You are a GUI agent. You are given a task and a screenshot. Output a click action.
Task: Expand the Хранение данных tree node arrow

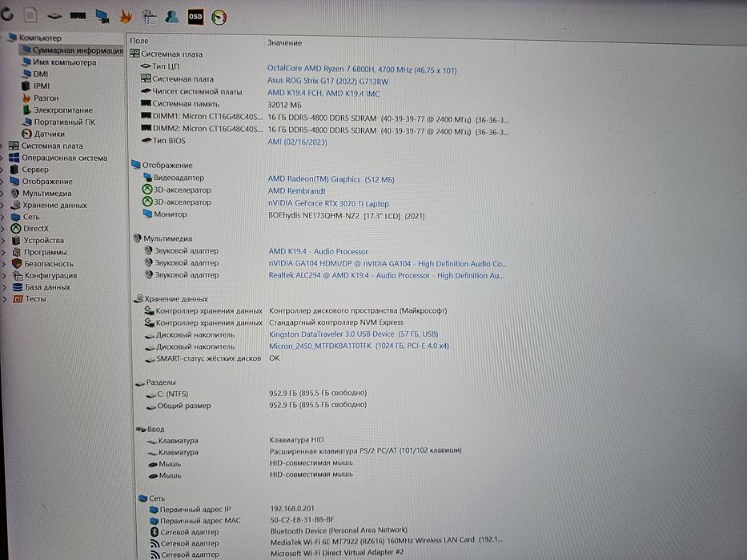tap(3, 206)
